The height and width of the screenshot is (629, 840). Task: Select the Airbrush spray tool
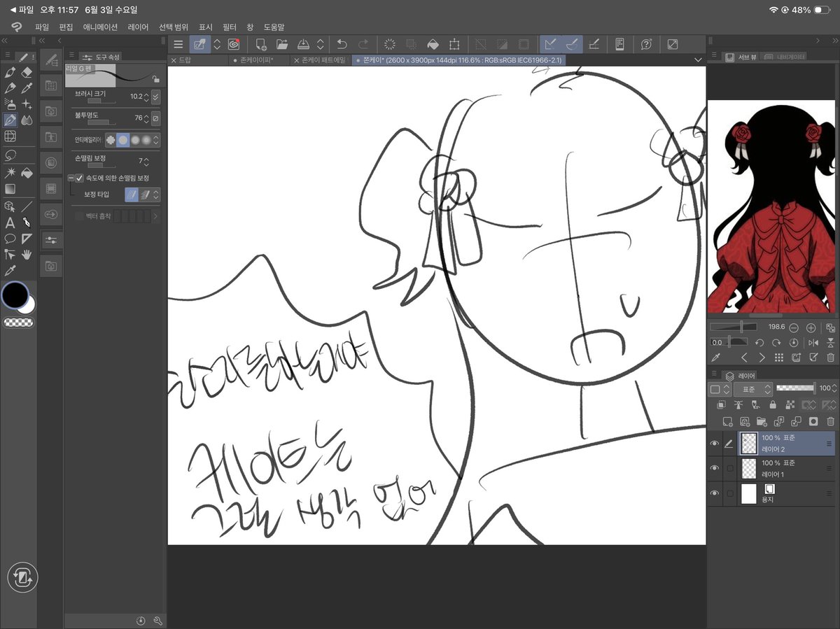10,104
